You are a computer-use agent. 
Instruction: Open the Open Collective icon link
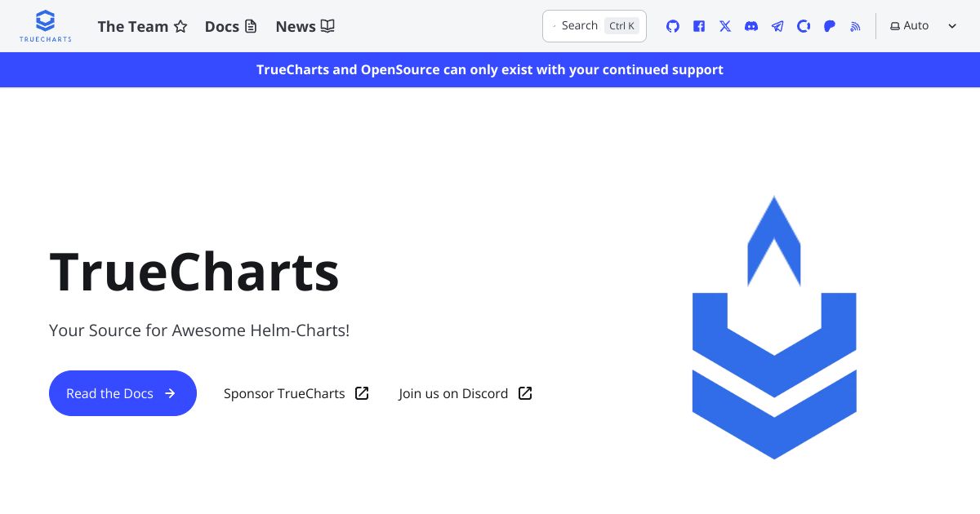(804, 26)
